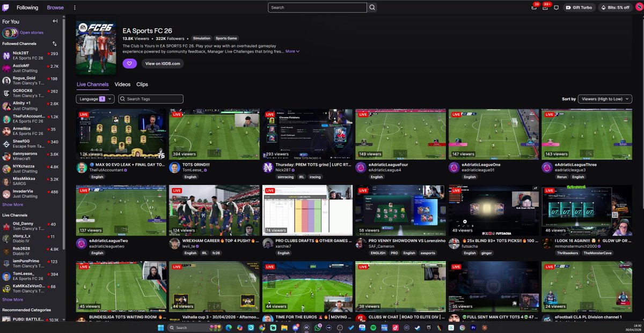Select the Videos tab
644x333 pixels.
point(122,84)
